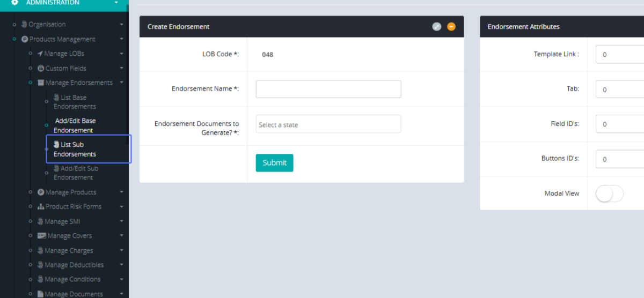
Task: Collapse the Manage Endorsements submenu arrow
Action: pyautogui.click(x=122, y=83)
